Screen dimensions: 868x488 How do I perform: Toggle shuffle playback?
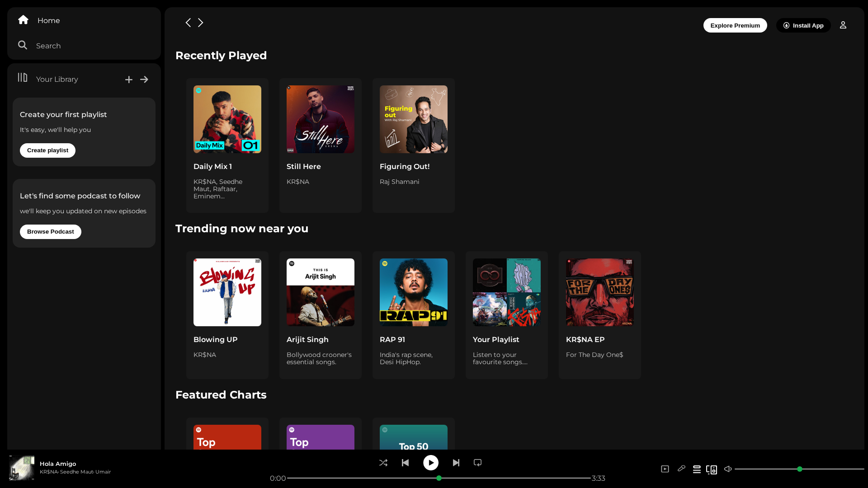pyautogui.click(x=383, y=463)
